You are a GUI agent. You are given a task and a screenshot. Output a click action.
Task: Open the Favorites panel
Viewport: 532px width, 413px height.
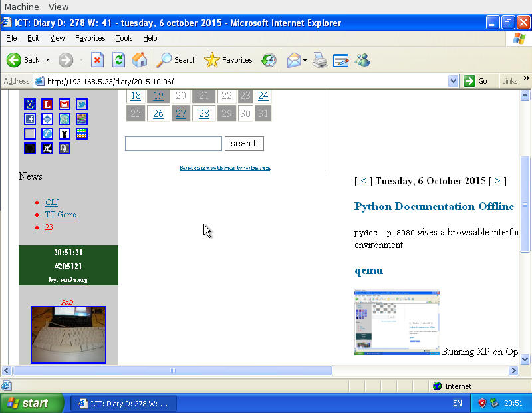[228, 60]
